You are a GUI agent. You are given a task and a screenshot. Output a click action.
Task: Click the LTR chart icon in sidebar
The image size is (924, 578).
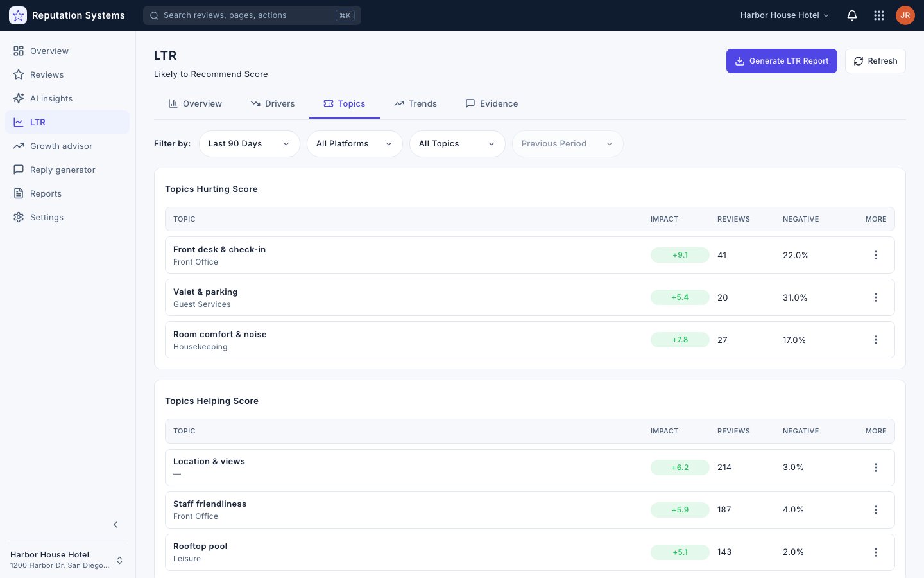pyautogui.click(x=19, y=122)
